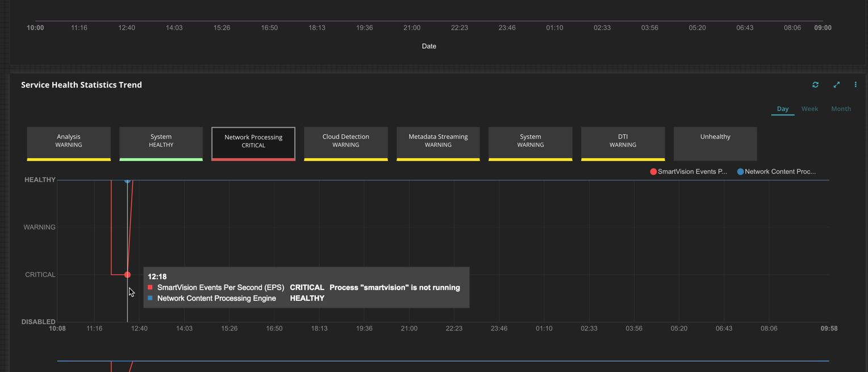Toggle Network Content Proc legend series
This screenshot has width=868, height=372.
776,171
